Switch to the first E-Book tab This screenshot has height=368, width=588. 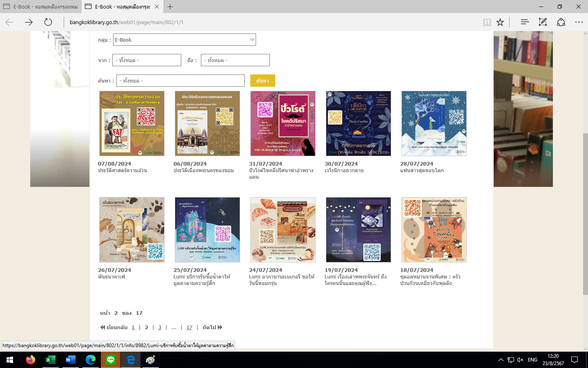41,7
